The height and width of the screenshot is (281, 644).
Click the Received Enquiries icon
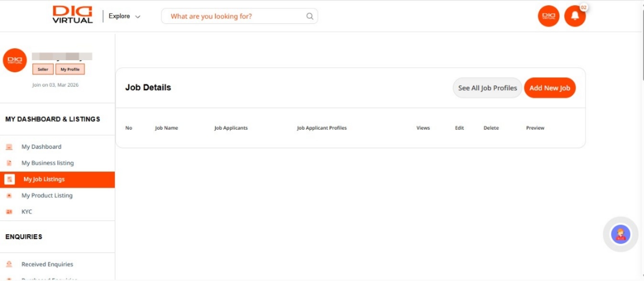click(9, 264)
